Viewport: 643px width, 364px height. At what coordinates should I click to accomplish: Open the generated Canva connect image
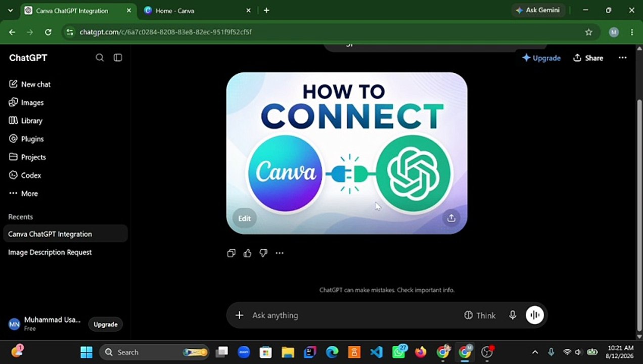(x=347, y=153)
